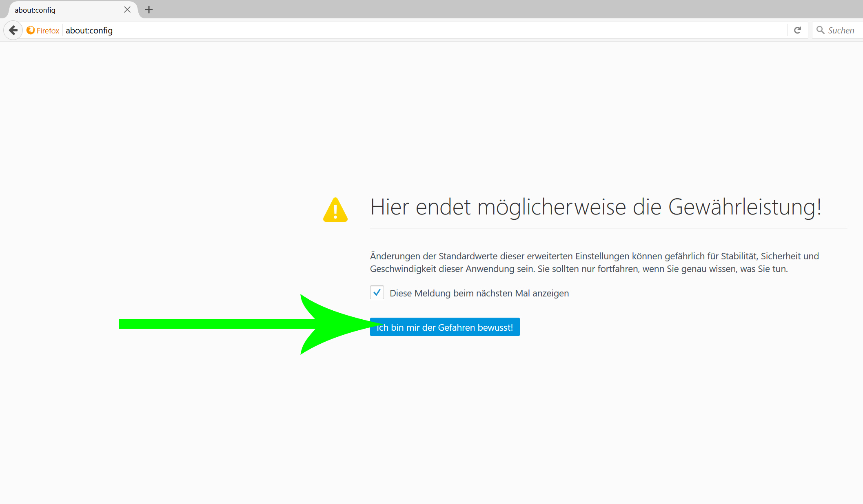Open a new tab with plus icon
Screen dimensions: 863x504
click(149, 10)
